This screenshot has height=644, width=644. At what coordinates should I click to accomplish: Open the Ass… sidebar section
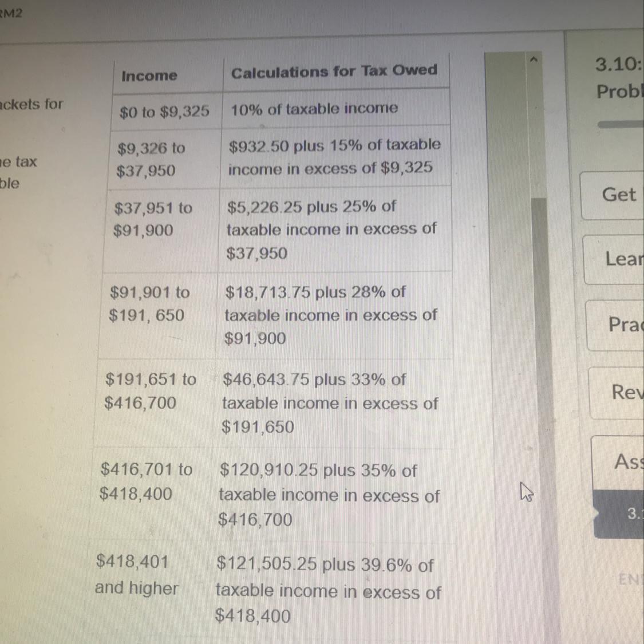click(619, 463)
